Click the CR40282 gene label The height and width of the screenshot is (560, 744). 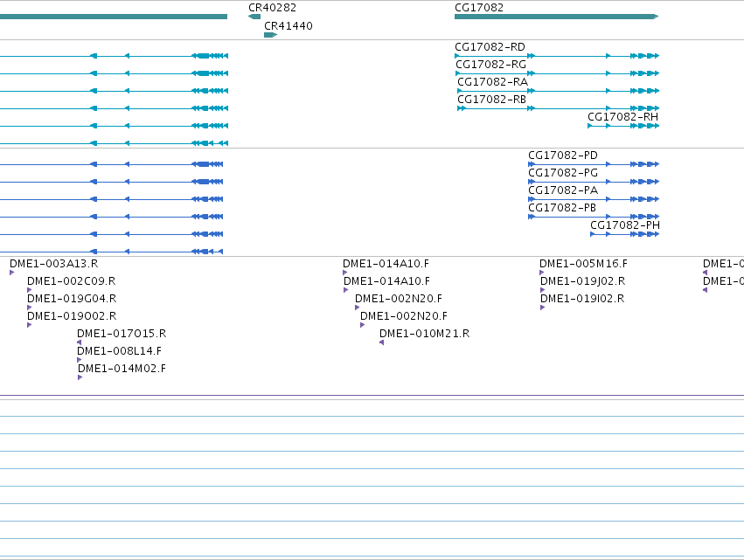click(273, 8)
